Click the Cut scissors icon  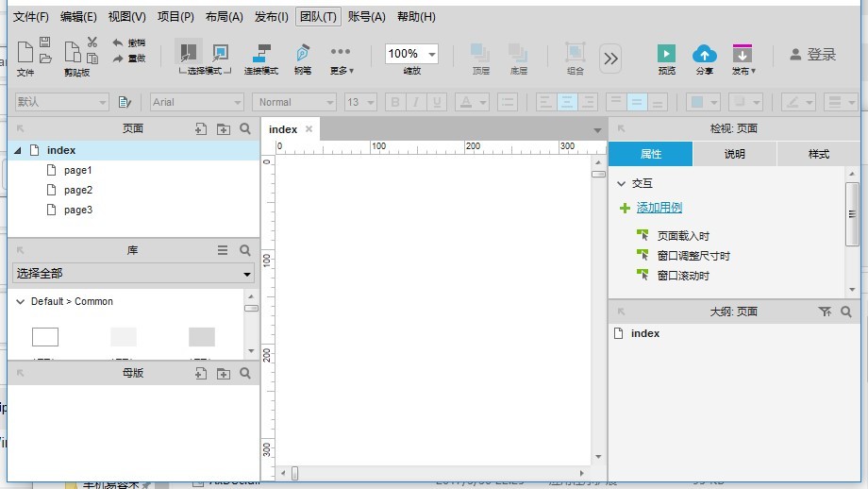[x=92, y=42]
